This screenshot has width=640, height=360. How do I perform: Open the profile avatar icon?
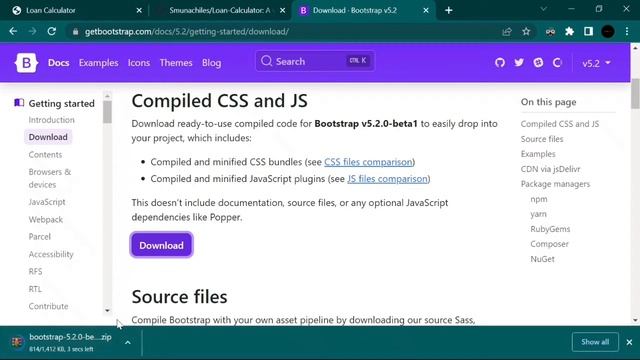(x=608, y=31)
